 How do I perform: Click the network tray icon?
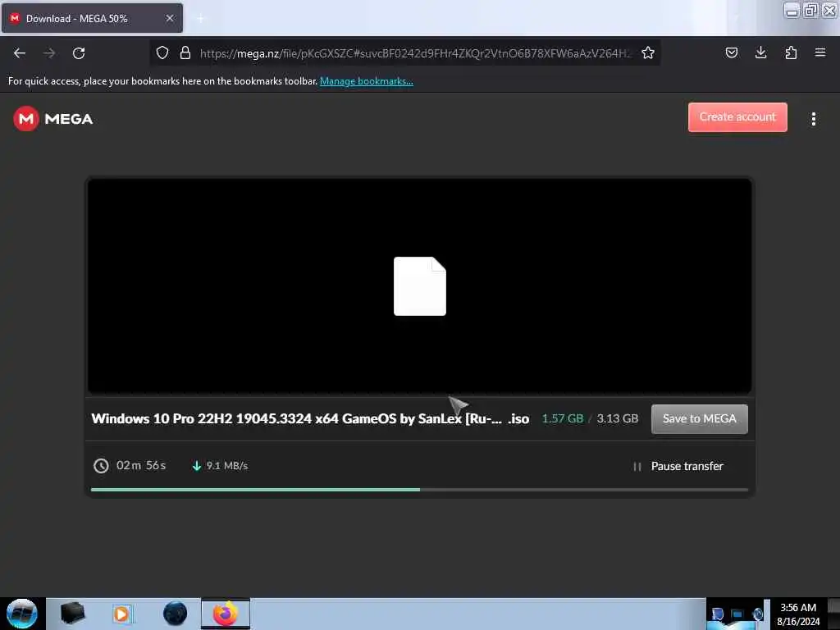click(737, 614)
